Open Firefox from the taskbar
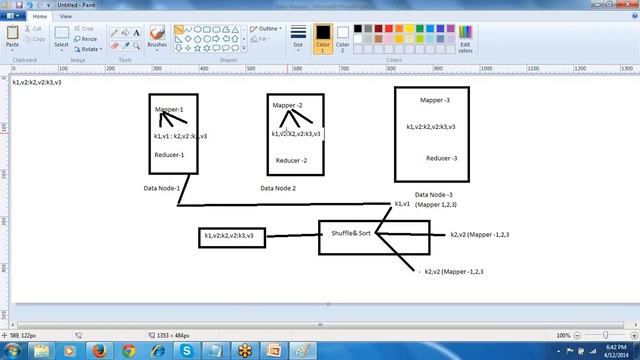 click(x=99, y=351)
